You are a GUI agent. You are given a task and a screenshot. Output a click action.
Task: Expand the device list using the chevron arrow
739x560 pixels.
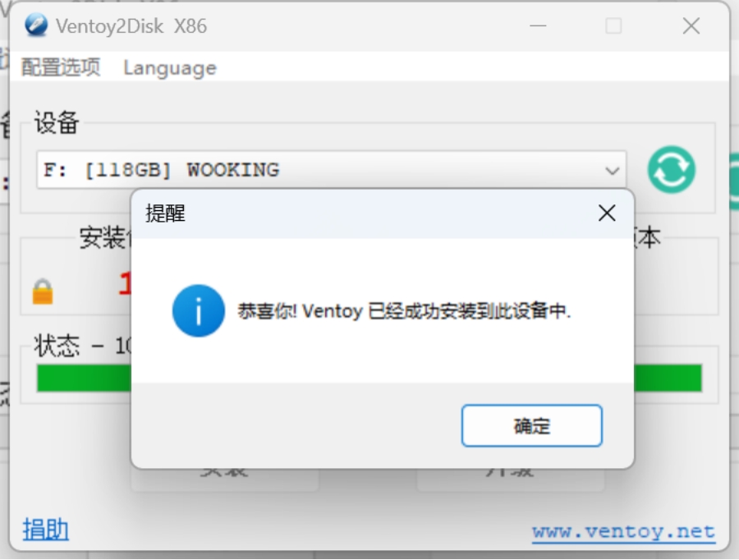[x=613, y=171]
